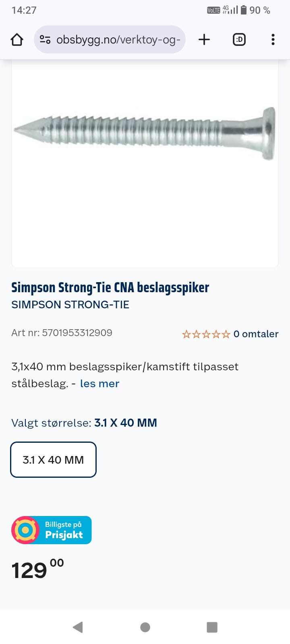Click the rating stars
290x644 pixels.
point(206,334)
